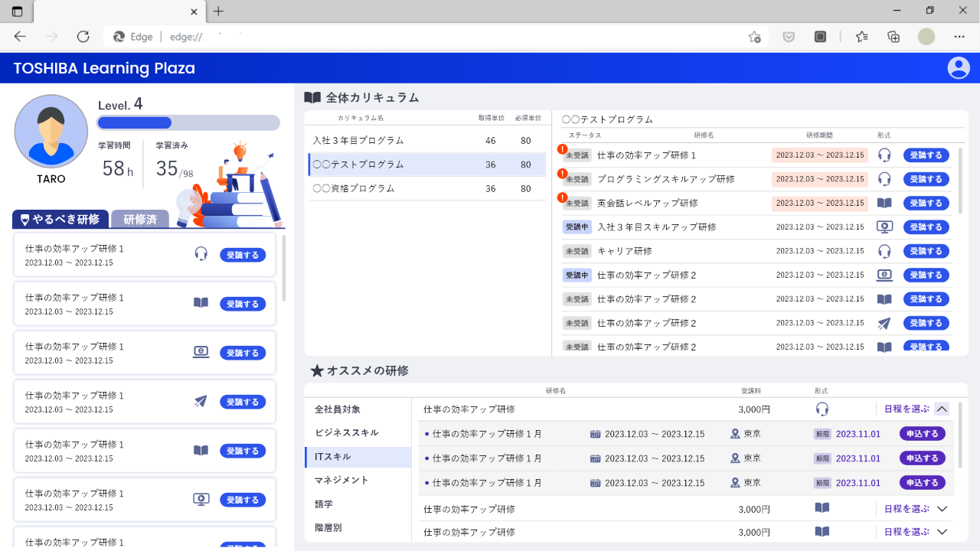Switch to the 研修済 tab

(x=140, y=220)
